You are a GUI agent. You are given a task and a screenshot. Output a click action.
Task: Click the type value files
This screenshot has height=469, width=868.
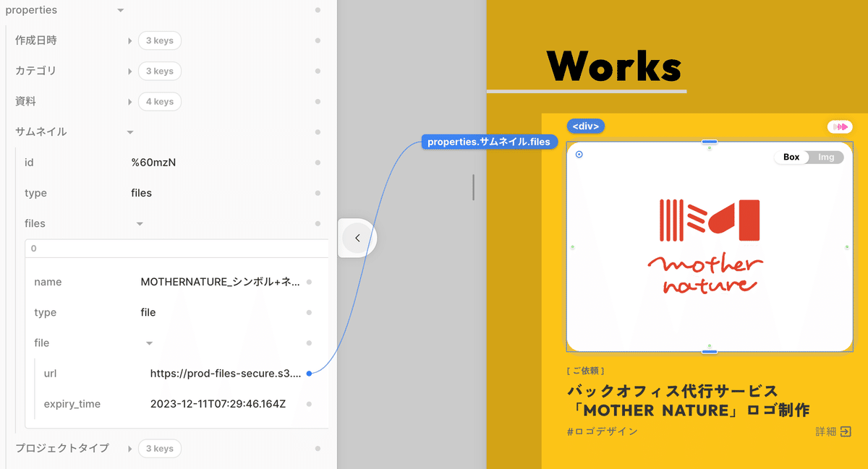tap(141, 193)
